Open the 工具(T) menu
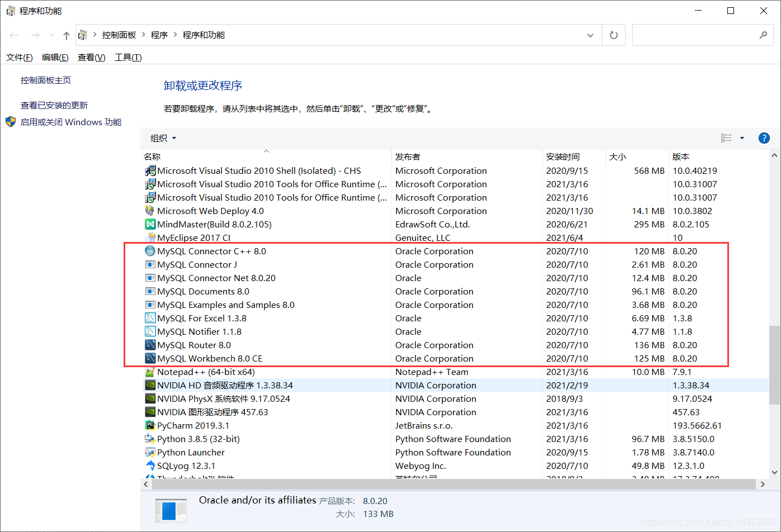781x532 pixels. (129, 58)
